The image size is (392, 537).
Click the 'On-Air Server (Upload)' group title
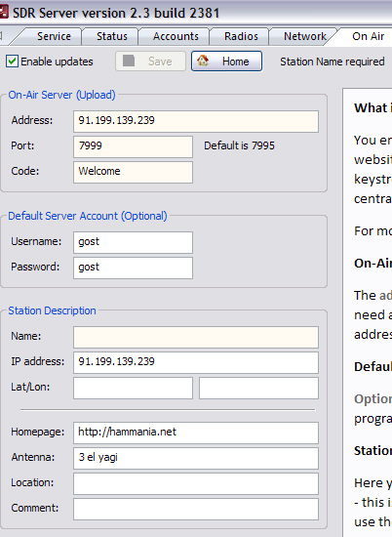pos(61,95)
